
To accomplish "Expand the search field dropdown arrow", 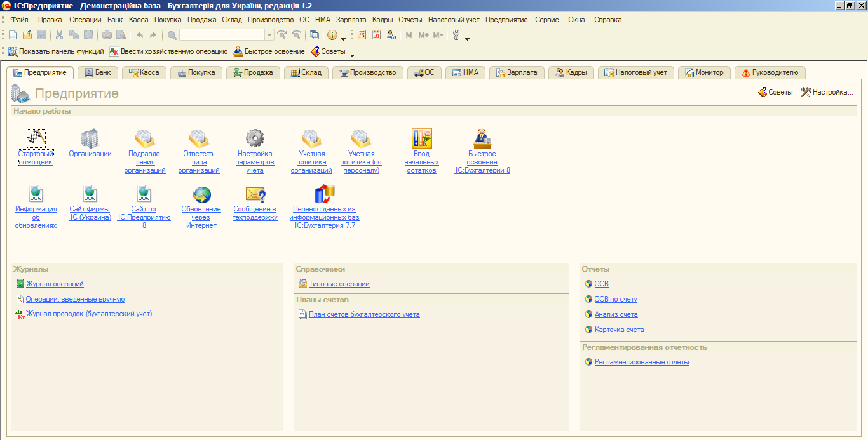I will pos(269,35).
